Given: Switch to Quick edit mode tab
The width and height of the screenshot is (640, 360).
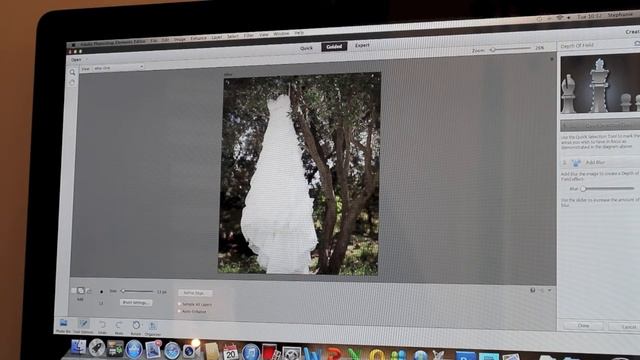Looking at the screenshot, I should (306, 48).
